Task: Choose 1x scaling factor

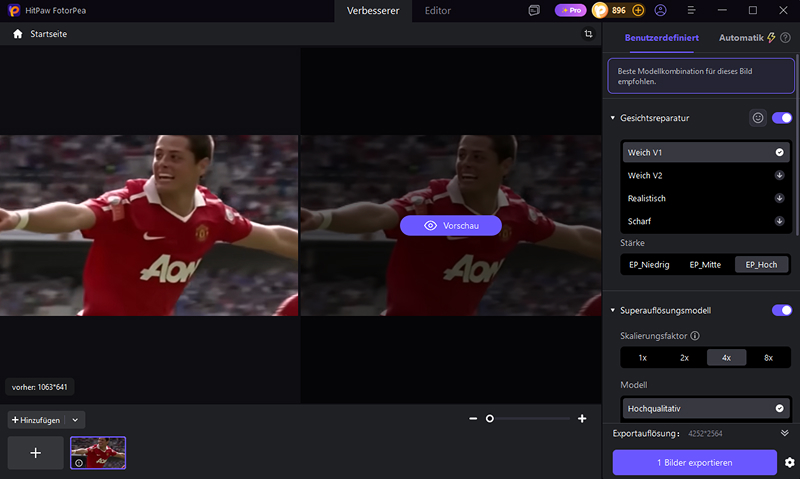Action: click(642, 358)
